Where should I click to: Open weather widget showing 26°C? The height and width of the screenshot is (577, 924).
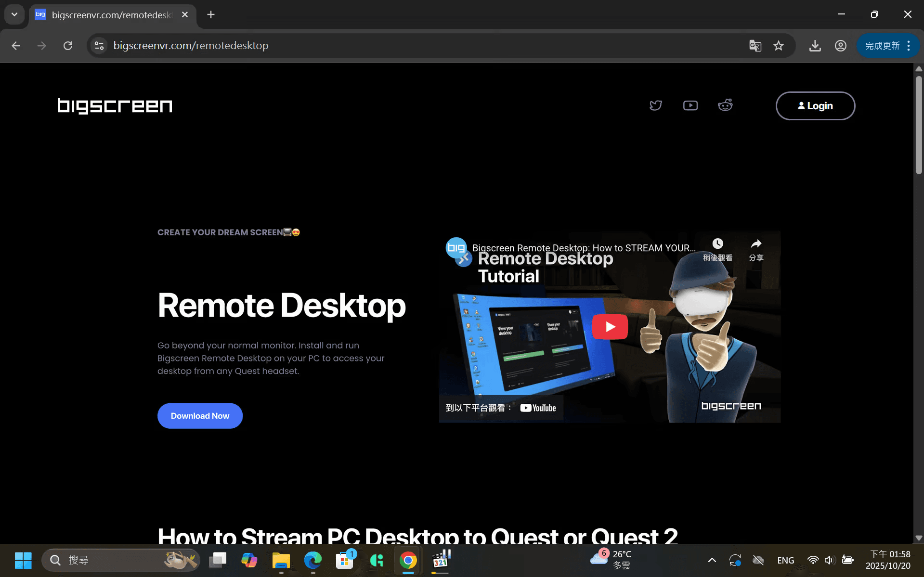(612, 560)
